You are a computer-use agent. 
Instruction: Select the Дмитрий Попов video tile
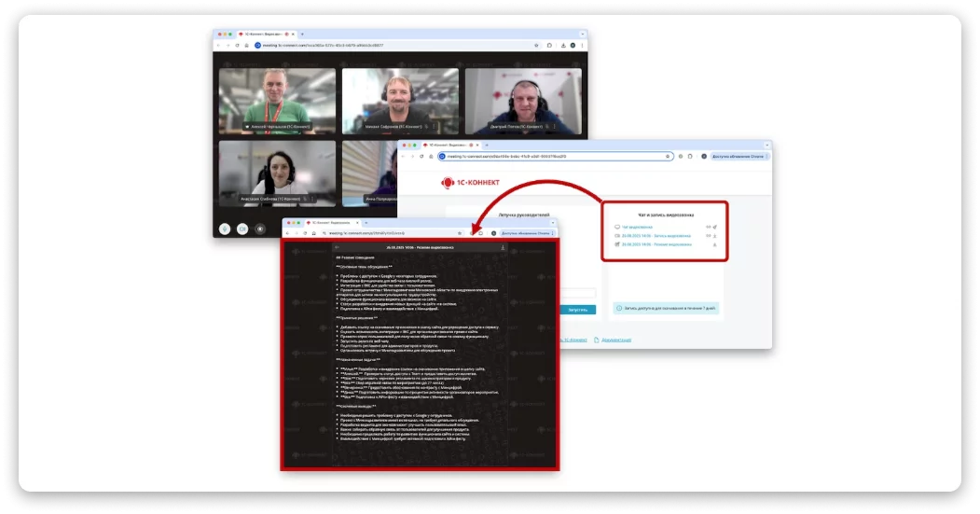(x=523, y=102)
